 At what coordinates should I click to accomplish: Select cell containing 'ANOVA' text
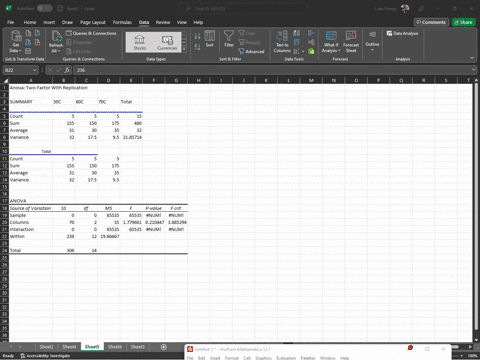[30, 201]
